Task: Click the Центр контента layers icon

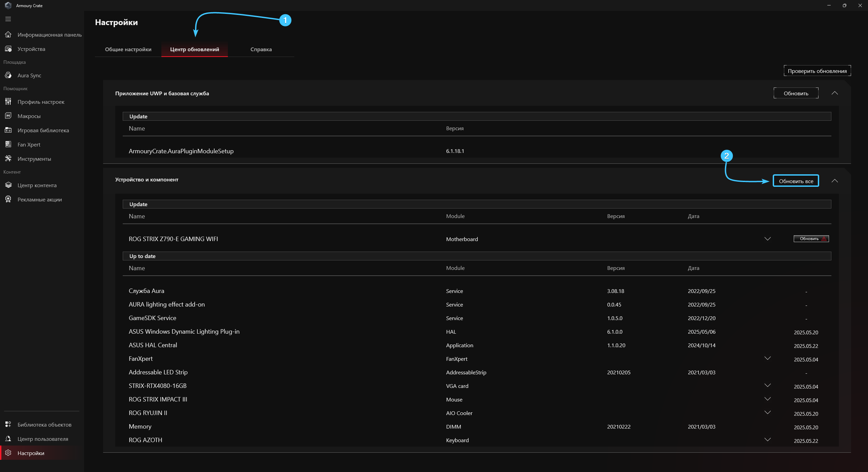Action: [x=8, y=185]
